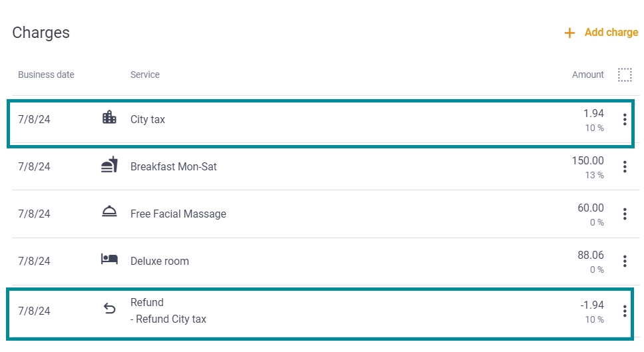Open the three-dot menu for Refund row
This screenshot has height=352, width=644.
(625, 311)
